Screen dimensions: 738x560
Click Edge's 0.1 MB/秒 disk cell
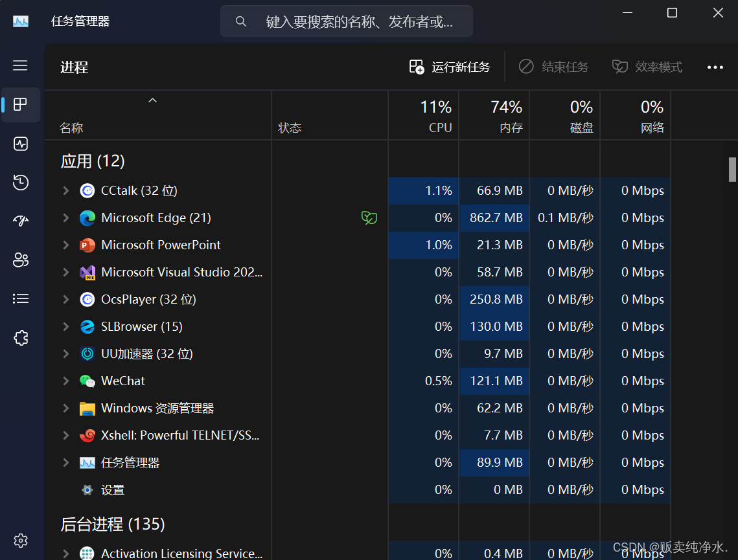(x=564, y=218)
